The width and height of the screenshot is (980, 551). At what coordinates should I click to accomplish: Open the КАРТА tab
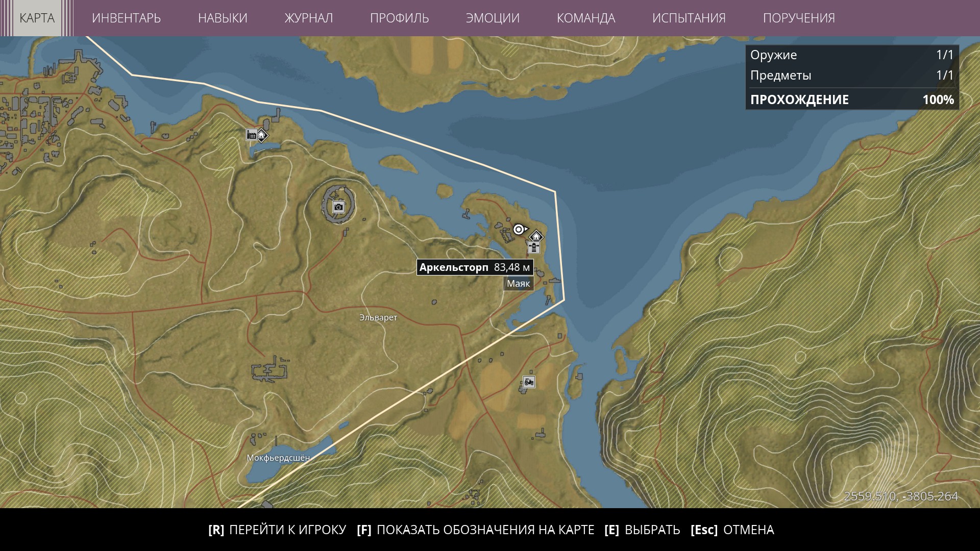(37, 18)
